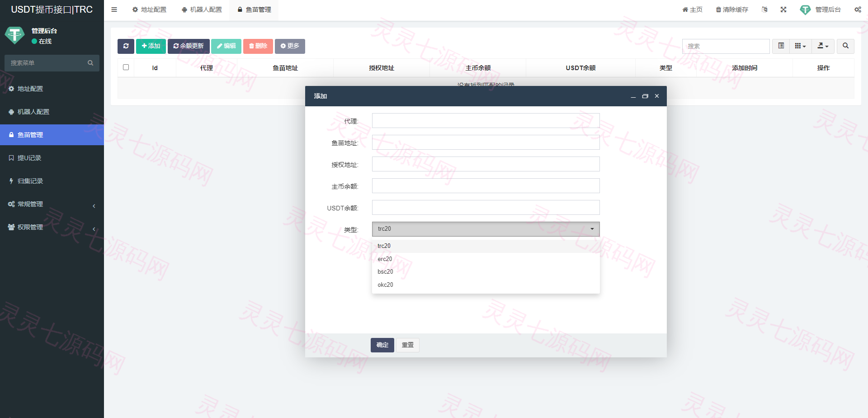This screenshot has width=868, height=418.
Task: Click the refresh table button
Action: click(126, 46)
